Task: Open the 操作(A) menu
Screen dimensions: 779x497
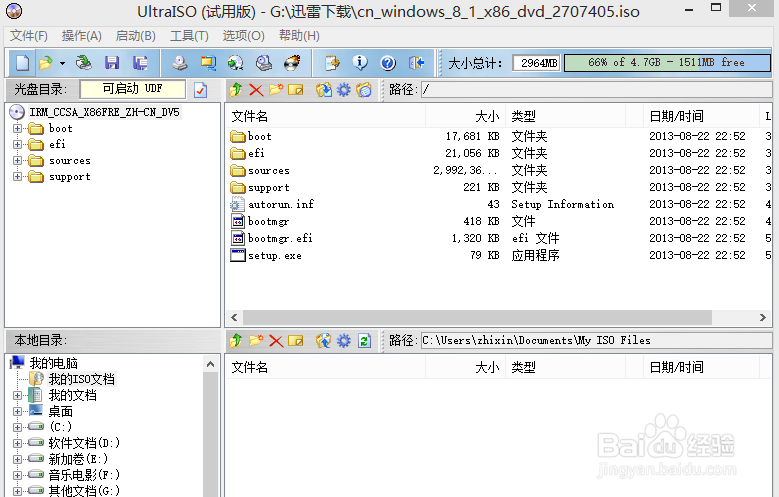Action: (81, 36)
